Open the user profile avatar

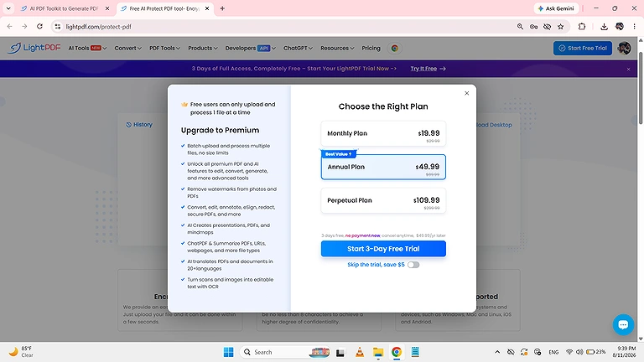coord(624,48)
